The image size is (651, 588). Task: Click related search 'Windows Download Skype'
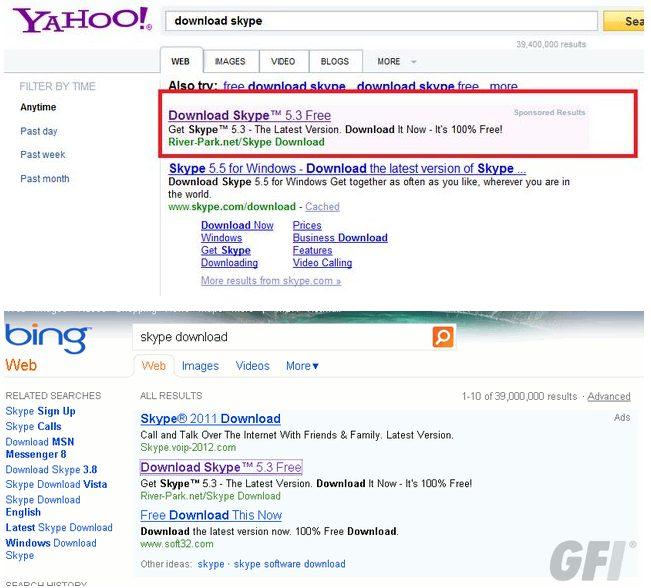(51, 549)
